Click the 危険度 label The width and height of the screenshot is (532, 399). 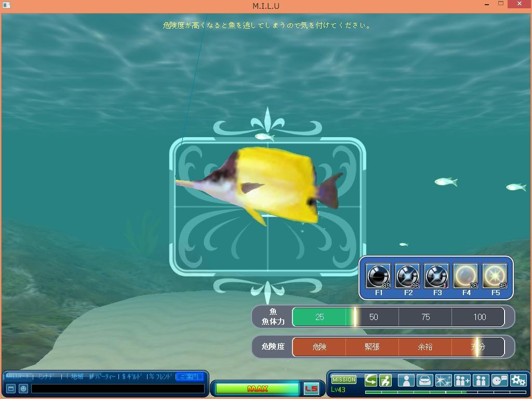click(273, 347)
